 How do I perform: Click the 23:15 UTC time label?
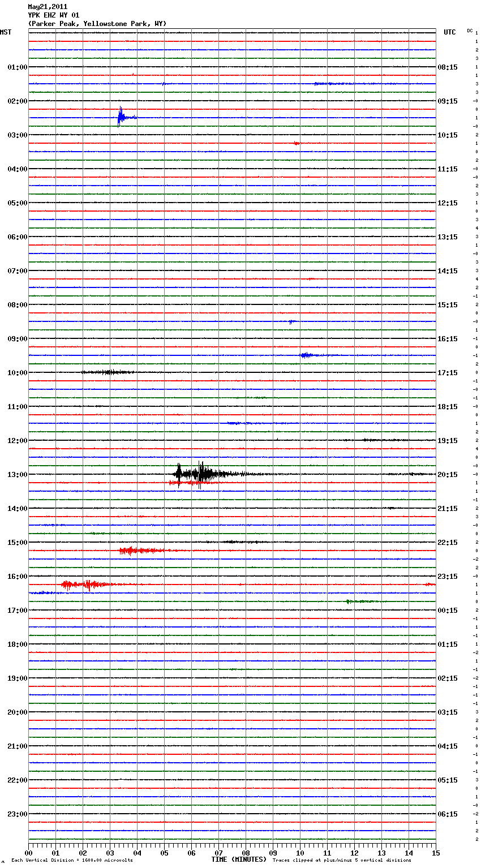point(448,577)
